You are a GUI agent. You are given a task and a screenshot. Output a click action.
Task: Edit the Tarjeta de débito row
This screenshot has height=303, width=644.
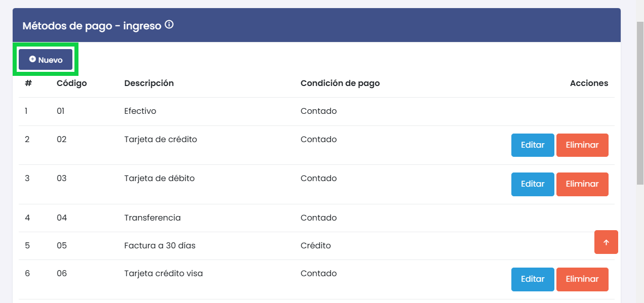pyautogui.click(x=533, y=184)
